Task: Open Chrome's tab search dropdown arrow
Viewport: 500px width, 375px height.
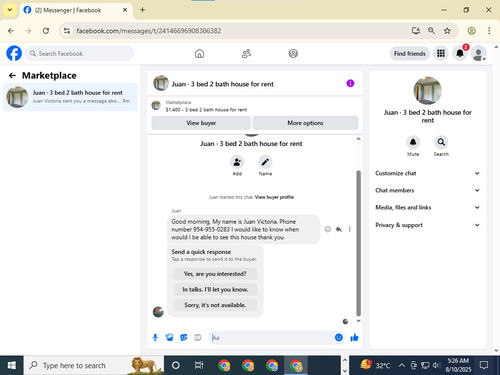Action: pos(10,10)
